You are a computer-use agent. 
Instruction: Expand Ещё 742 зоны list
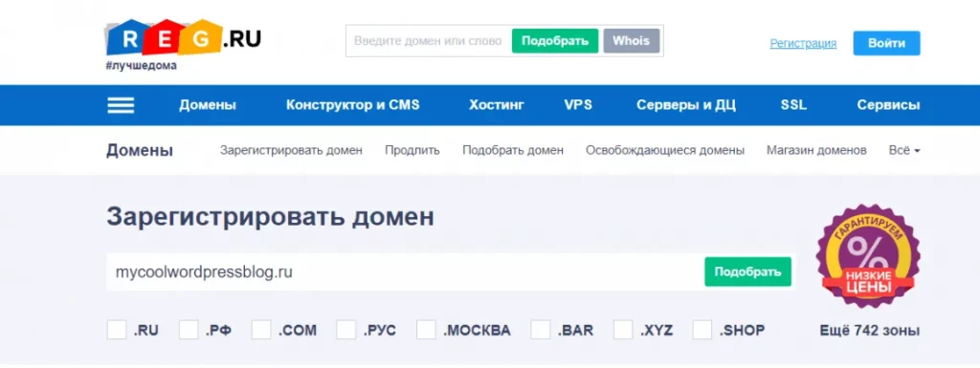point(869,330)
